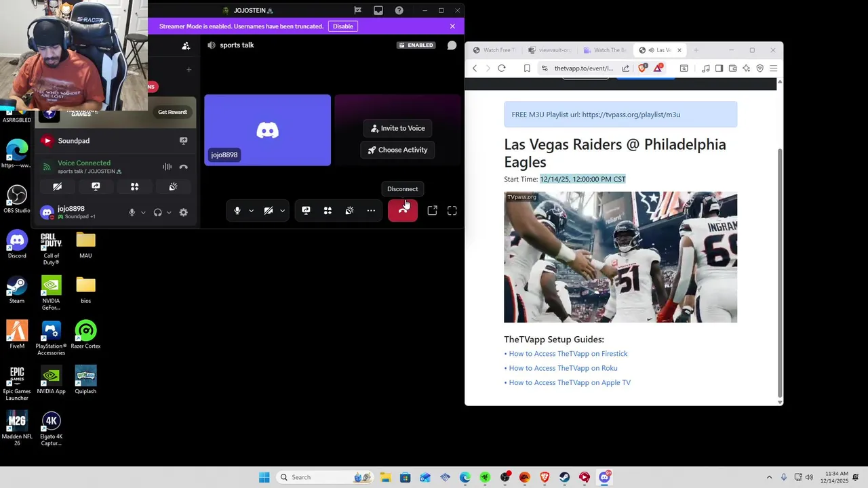Disconnect using the Voice Connected panel phone icon
This screenshot has width=868, height=488.
pos(183,167)
